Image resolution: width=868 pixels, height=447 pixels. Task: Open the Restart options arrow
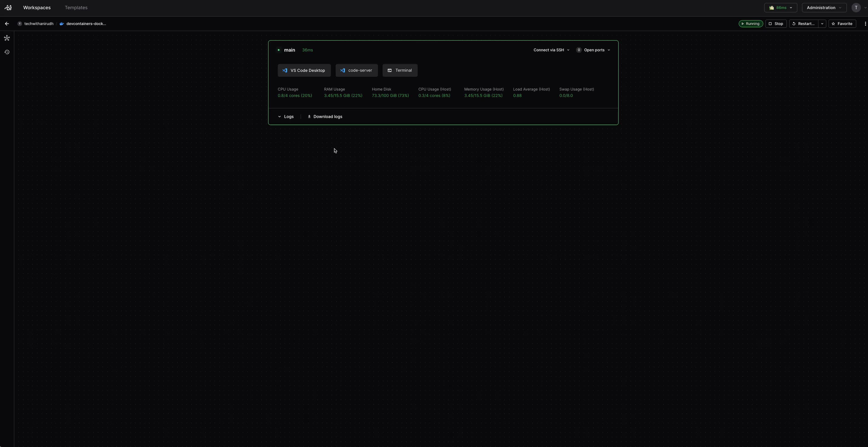(x=822, y=24)
